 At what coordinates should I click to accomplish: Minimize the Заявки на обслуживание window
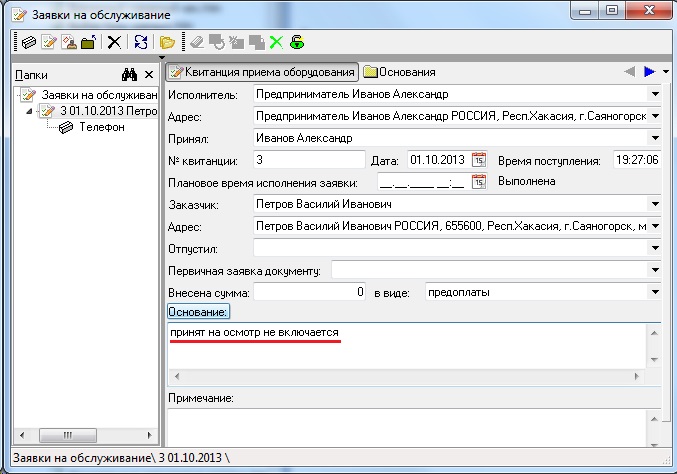click(585, 10)
